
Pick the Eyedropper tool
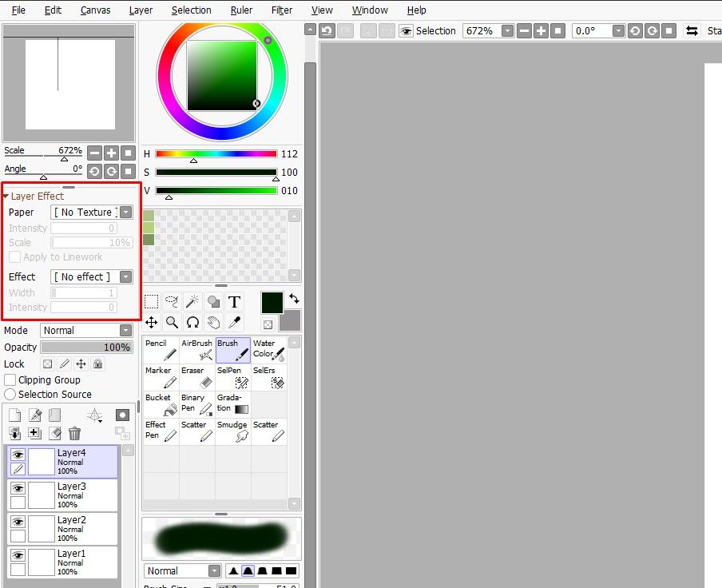[x=234, y=322]
